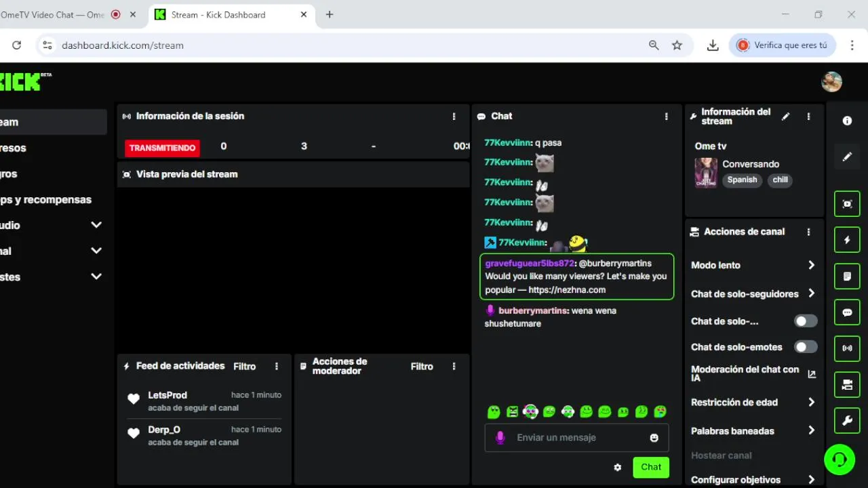Click Enviar un mensaje input field

pos(576,438)
